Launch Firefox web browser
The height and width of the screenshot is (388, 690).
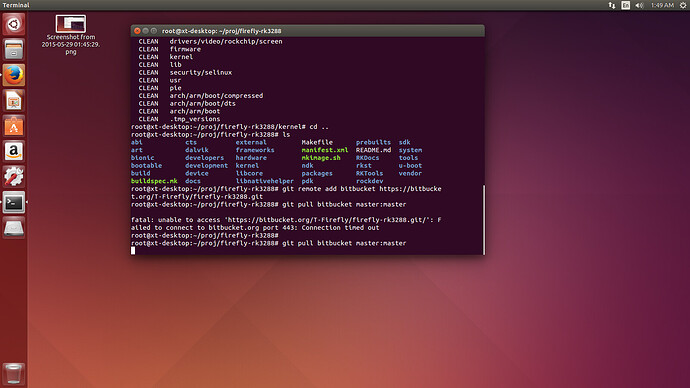pos(14,75)
